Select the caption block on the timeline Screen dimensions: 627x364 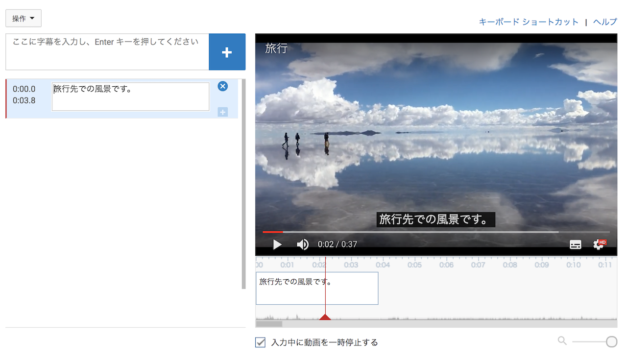point(317,289)
